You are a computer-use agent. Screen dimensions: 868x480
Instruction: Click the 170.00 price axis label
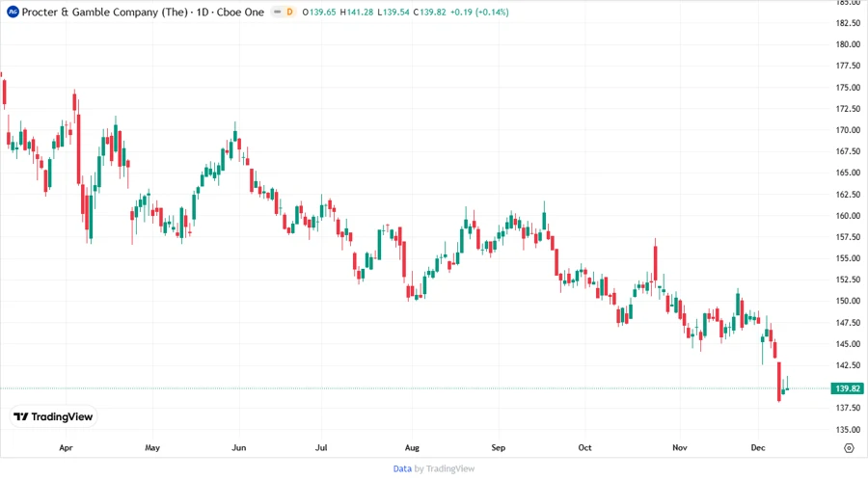pyautogui.click(x=848, y=130)
